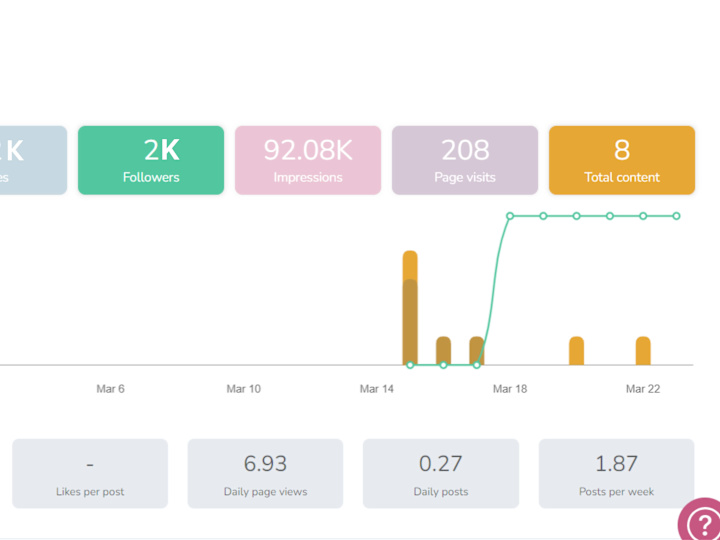Image resolution: width=720 pixels, height=540 pixels.
Task: Click the short orange bar on Mar 17
Action: pos(477,351)
